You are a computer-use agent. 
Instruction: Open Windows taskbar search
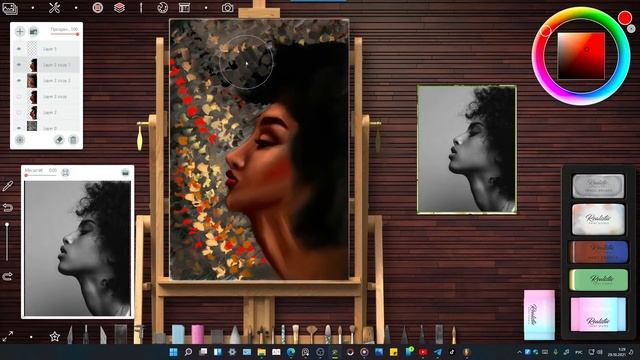[x=188, y=352]
